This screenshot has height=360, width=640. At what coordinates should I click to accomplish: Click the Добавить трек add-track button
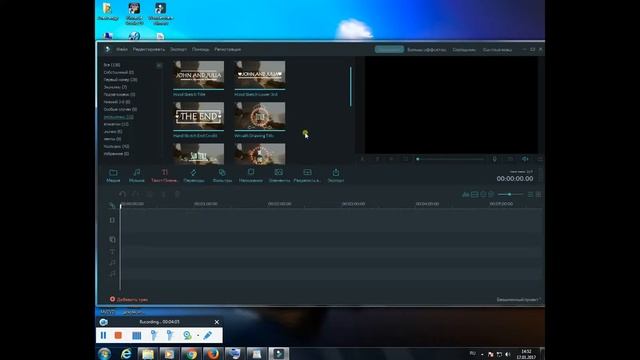(129, 299)
